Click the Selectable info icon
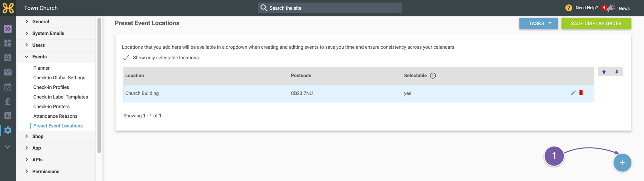 click(x=433, y=76)
